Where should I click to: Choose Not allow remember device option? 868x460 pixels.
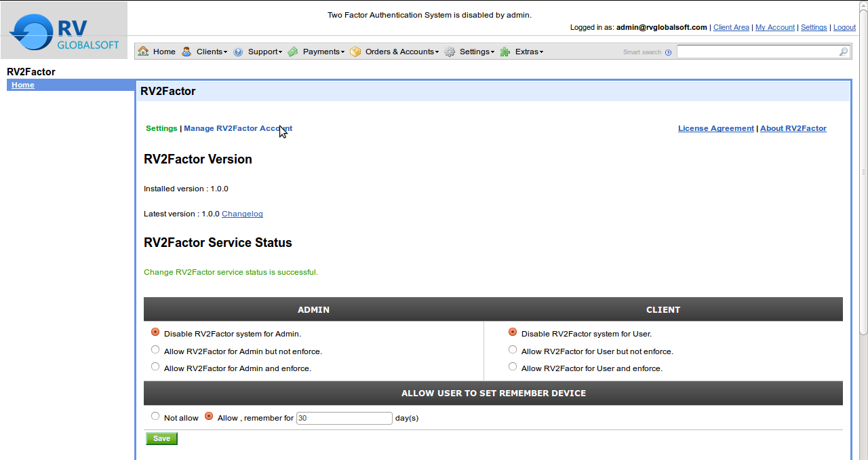point(155,417)
